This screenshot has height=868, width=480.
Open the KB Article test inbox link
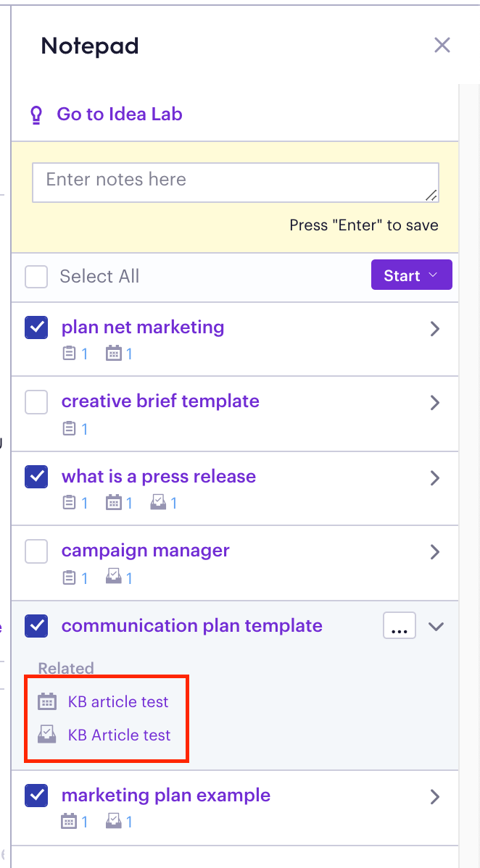[119, 735]
